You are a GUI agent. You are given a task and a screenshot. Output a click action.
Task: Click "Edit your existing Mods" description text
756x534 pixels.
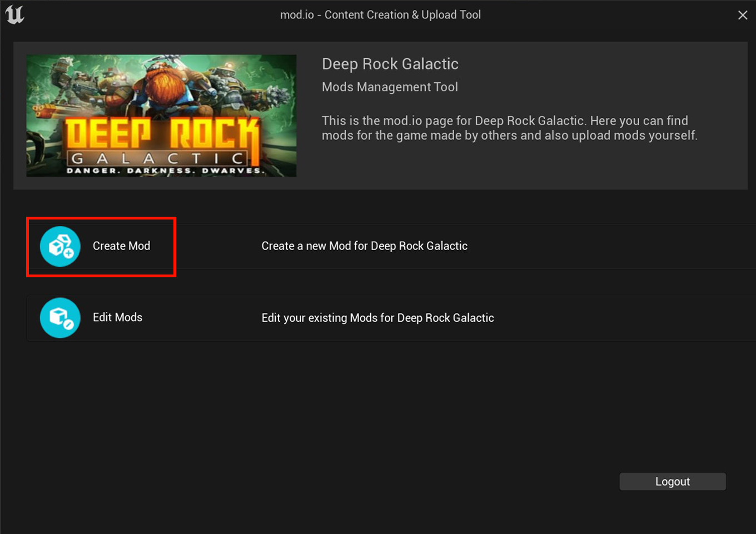[377, 318]
